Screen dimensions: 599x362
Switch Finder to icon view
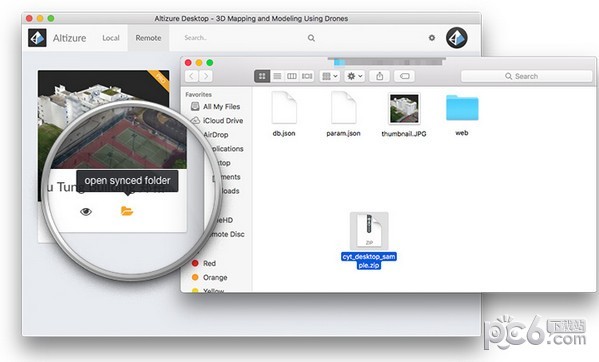[x=262, y=76]
